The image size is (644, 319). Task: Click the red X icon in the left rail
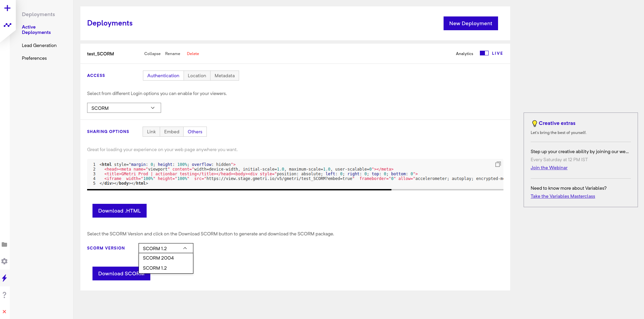[4, 312]
